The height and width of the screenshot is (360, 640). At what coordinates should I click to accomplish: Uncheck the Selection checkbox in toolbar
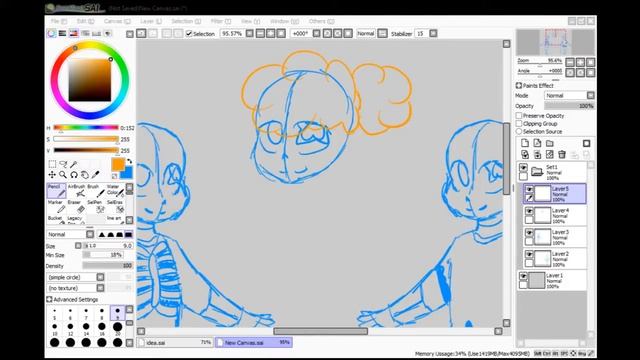(189, 33)
